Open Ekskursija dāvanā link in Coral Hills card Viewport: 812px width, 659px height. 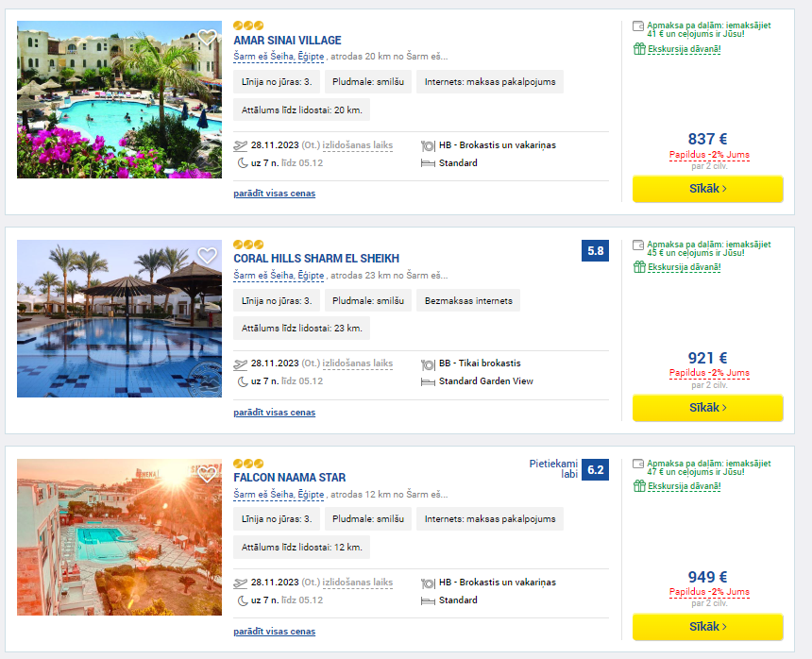tap(685, 267)
